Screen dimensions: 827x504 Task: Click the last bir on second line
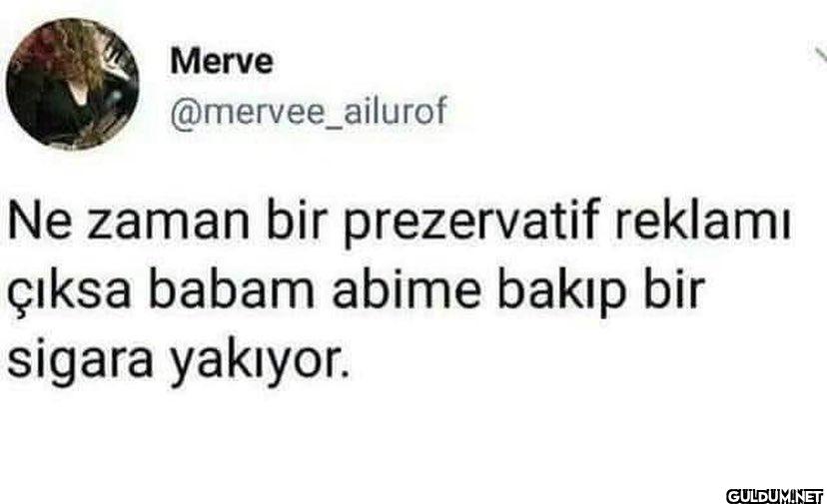674,290
